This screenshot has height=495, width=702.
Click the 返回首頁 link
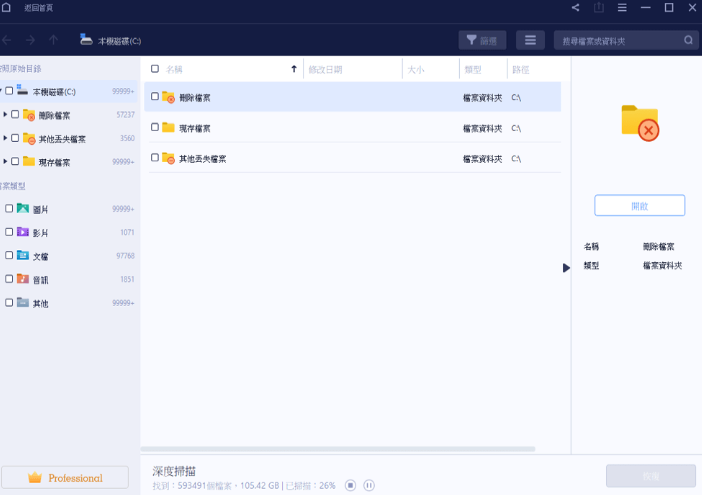tap(39, 8)
